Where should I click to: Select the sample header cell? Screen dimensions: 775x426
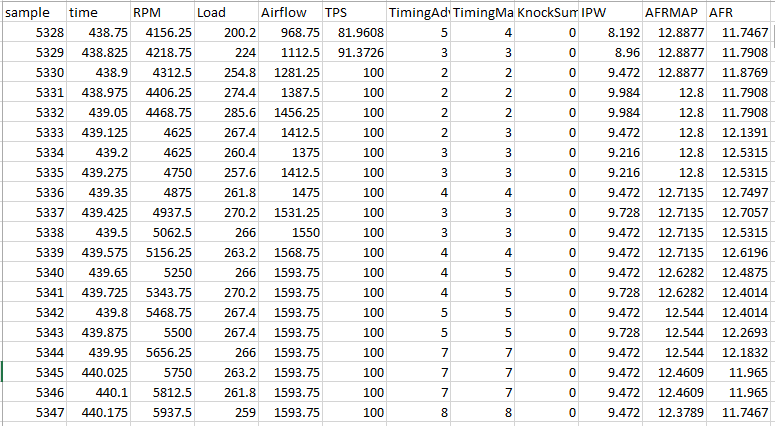32,13
